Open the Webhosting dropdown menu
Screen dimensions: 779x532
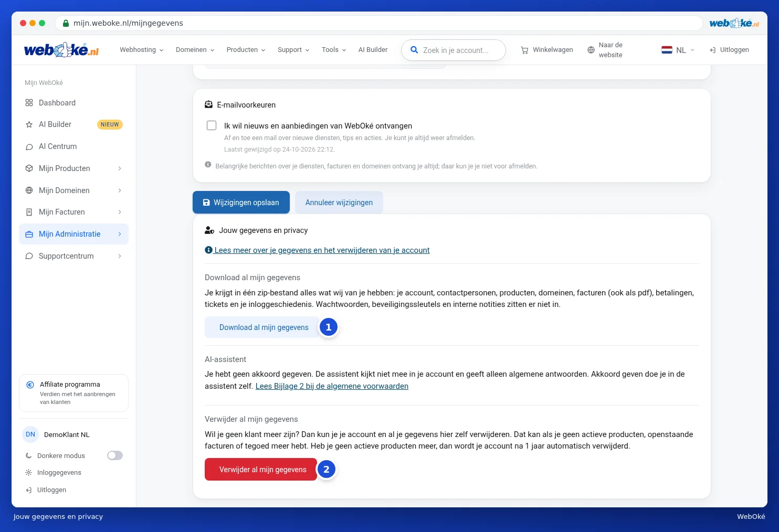(x=142, y=50)
